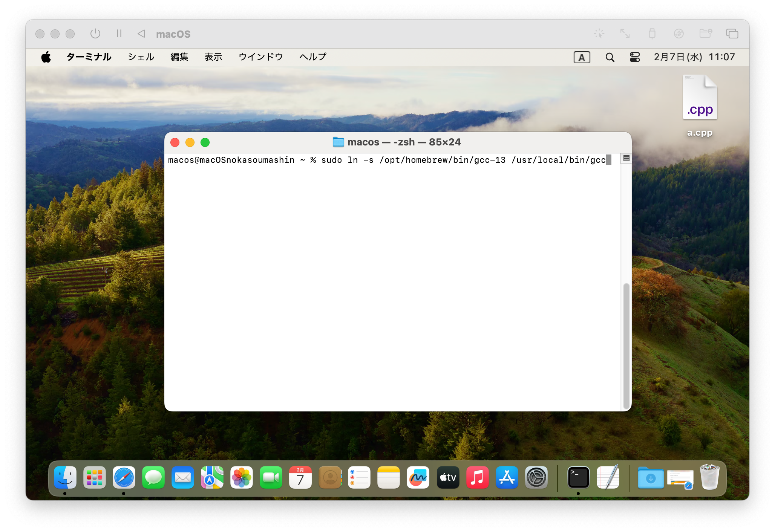Viewport: 775px width, 532px height.
Task: Click the date and time in menu bar
Action: [x=694, y=57]
